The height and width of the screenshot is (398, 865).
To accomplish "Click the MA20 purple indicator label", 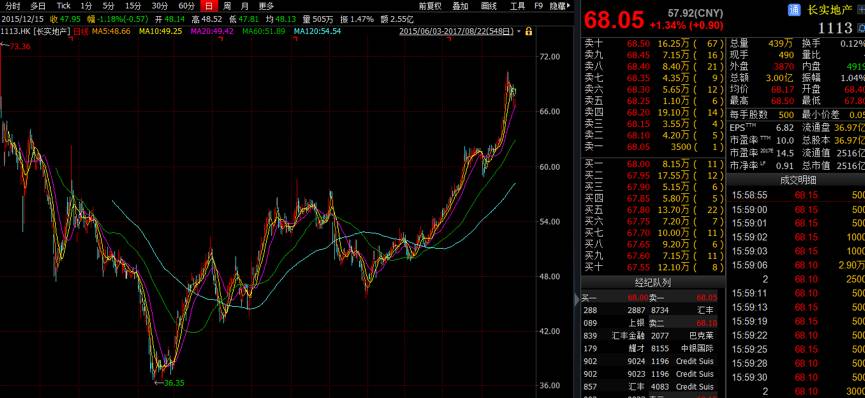I will click(x=212, y=31).
